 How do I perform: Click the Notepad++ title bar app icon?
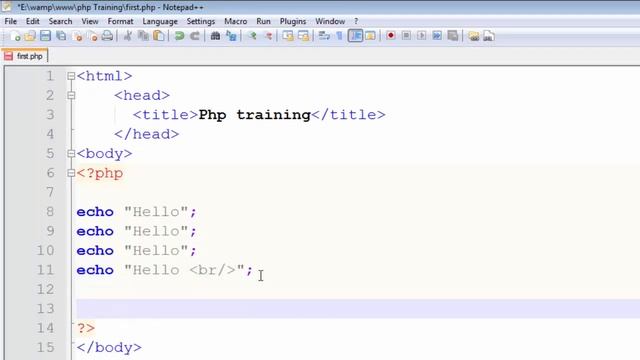[7, 7]
